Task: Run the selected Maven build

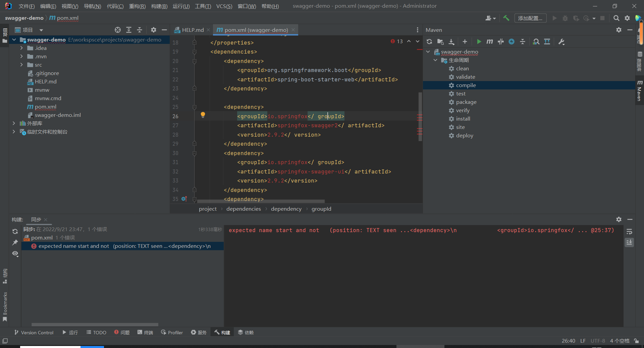Action: 479,42
